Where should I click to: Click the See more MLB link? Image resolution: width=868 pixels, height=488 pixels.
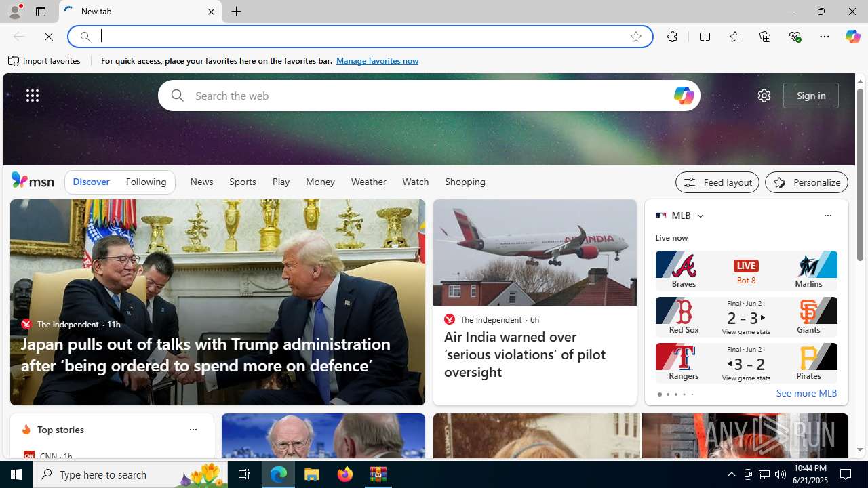click(806, 393)
